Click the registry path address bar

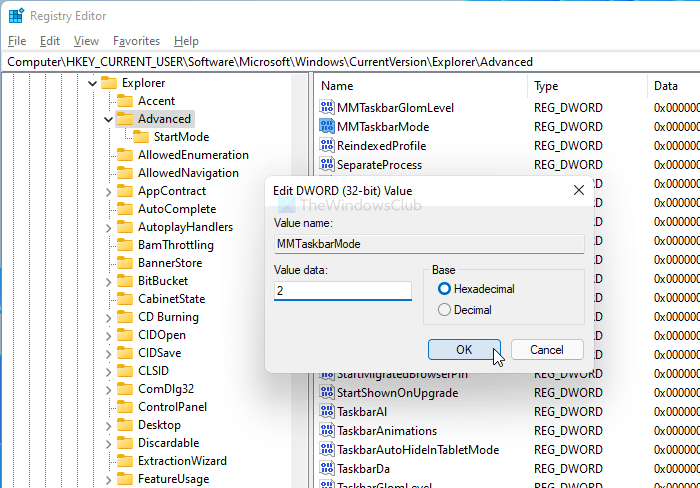[350, 62]
